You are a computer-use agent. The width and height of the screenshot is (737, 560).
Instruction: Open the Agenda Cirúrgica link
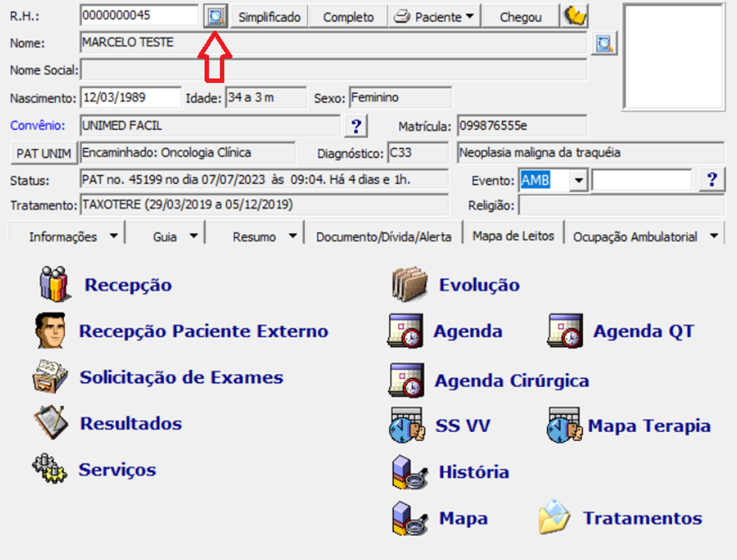(x=511, y=380)
